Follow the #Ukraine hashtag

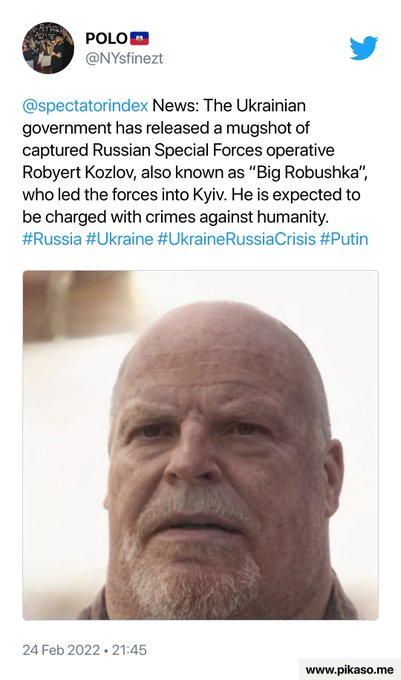coord(120,239)
